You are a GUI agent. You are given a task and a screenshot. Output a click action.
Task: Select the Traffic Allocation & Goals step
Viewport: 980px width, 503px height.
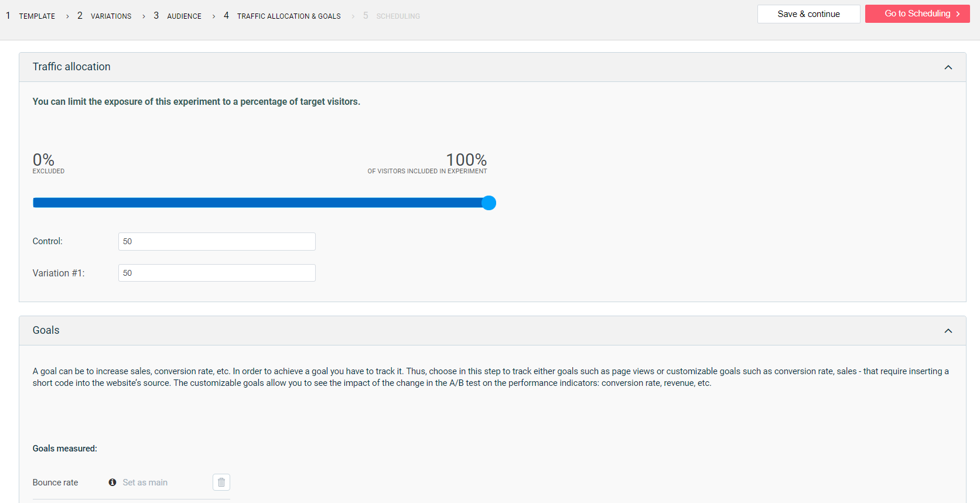pyautogui.click(x=288, y=16)
